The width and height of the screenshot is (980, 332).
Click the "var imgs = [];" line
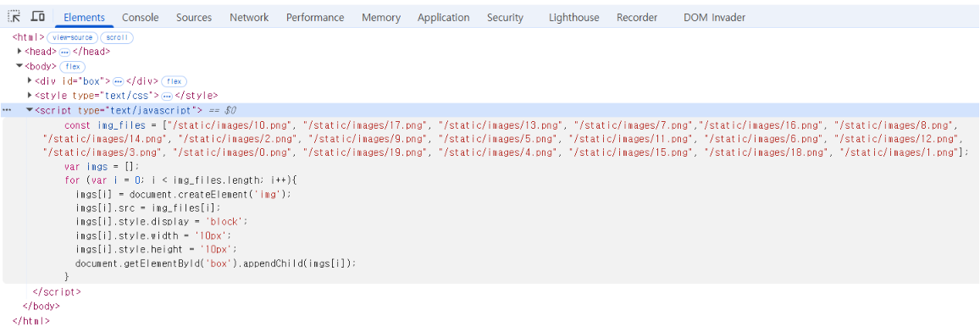click(101, 167)
